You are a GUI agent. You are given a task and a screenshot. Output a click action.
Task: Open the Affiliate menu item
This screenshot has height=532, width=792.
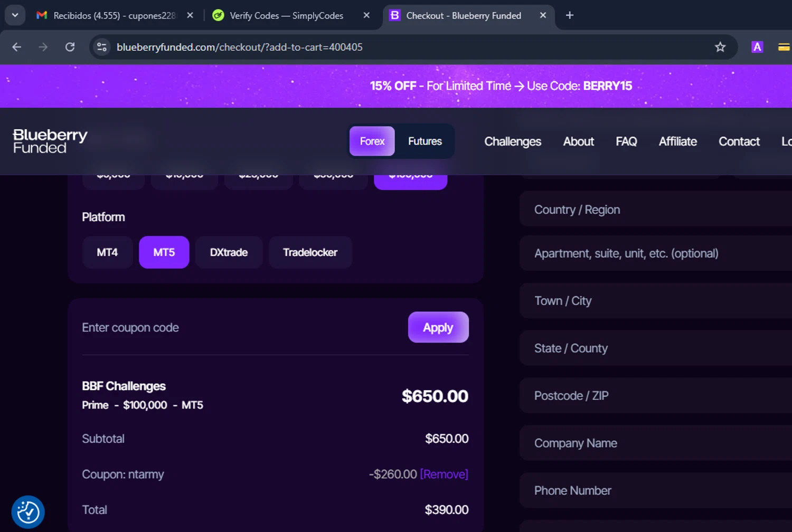click(678, 141)
